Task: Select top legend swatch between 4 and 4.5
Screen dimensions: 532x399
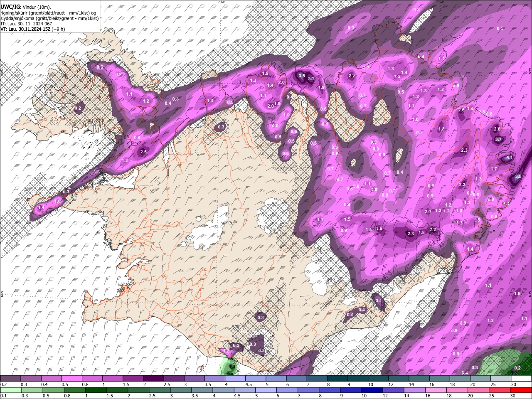Action: [235, 379]
